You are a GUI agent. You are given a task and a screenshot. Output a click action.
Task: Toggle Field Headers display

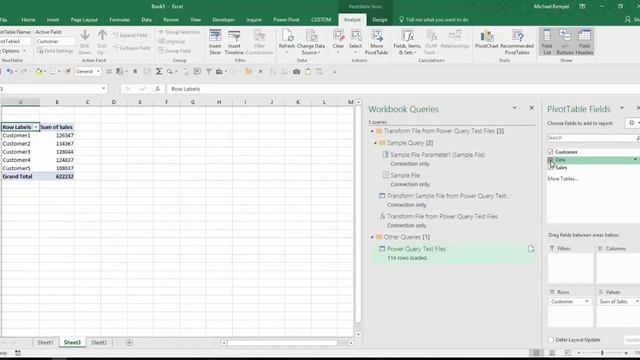[584, 42]
